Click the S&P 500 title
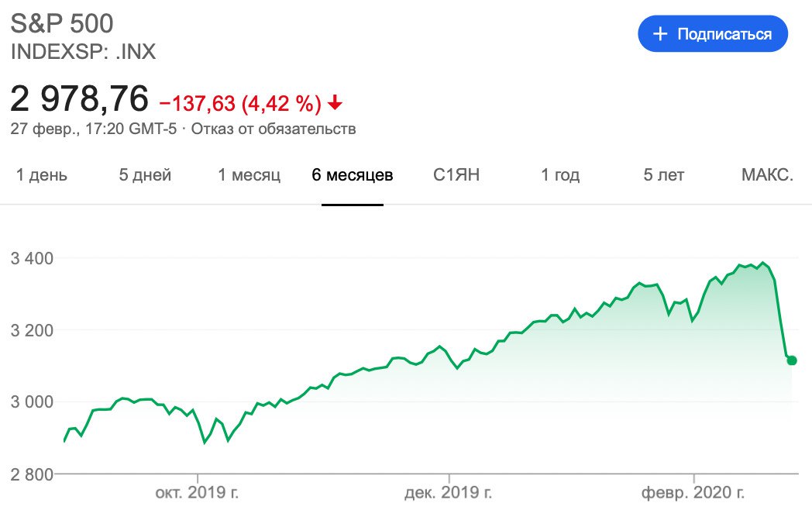 point(62,23)
